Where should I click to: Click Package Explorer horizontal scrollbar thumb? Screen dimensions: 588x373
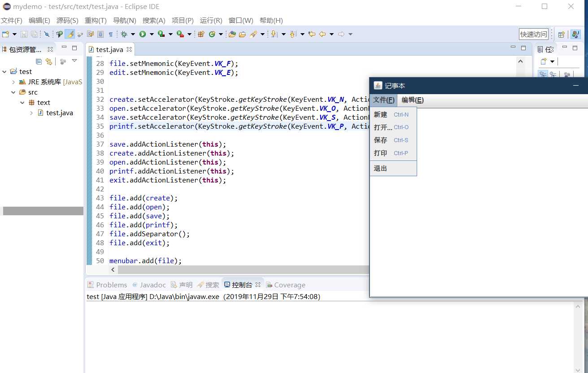pyautogui.click(x=43, y=211)
